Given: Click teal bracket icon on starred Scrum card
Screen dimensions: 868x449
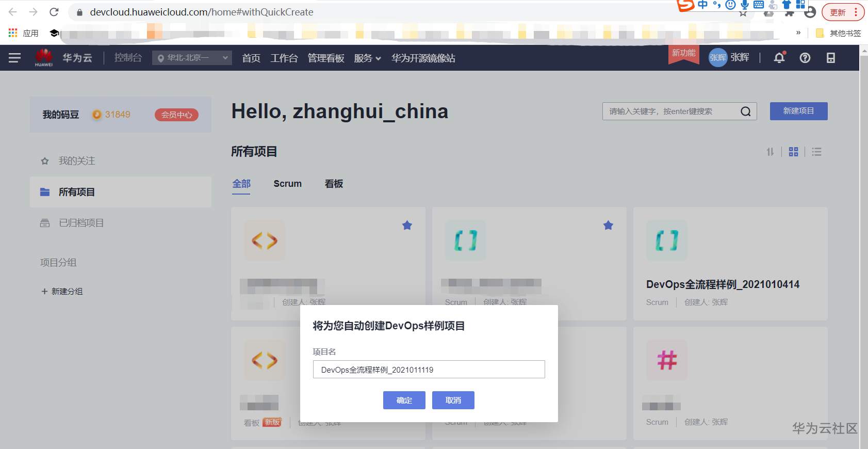Looking at the screenshot, I should tap(466, 240).
